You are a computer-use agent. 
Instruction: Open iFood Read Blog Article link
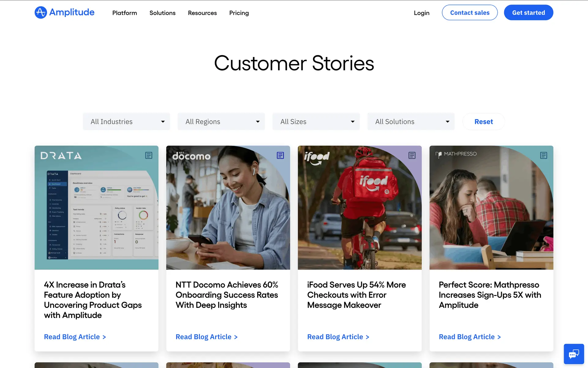[x=335, y=337]
